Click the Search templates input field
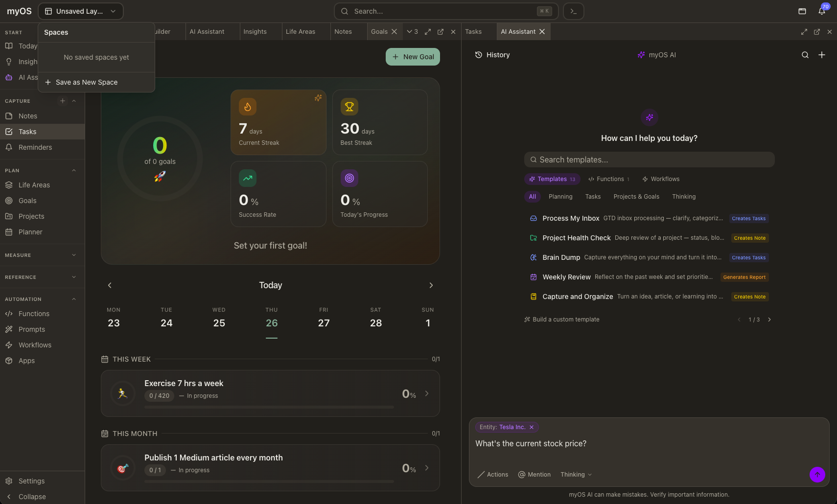Image resolution: width=837 pixels, height=504 pixels. click(649, 160)
